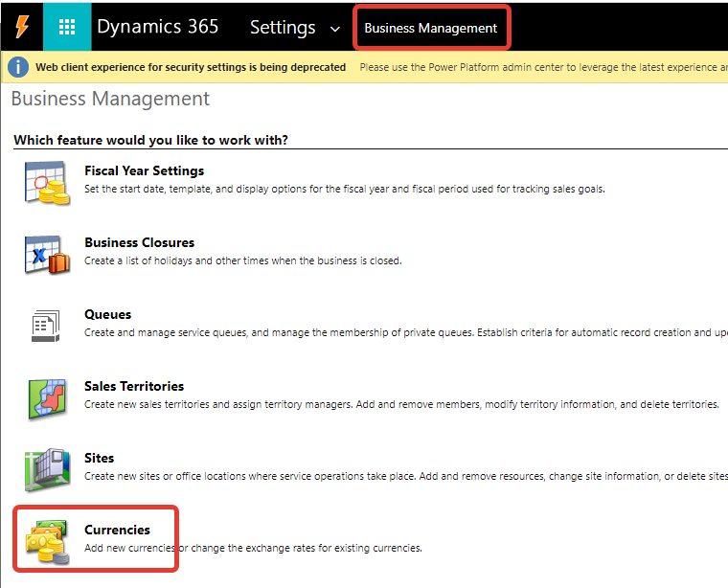Screen dimensions: 728x588
Task: Click the Queues description text
Action: point(406,332)
